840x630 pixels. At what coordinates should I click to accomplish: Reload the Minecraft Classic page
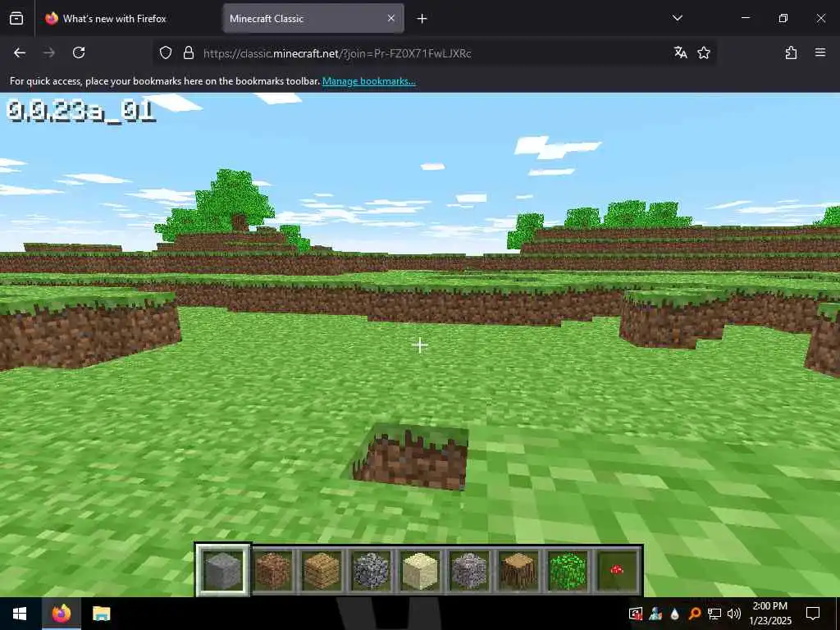79,52
